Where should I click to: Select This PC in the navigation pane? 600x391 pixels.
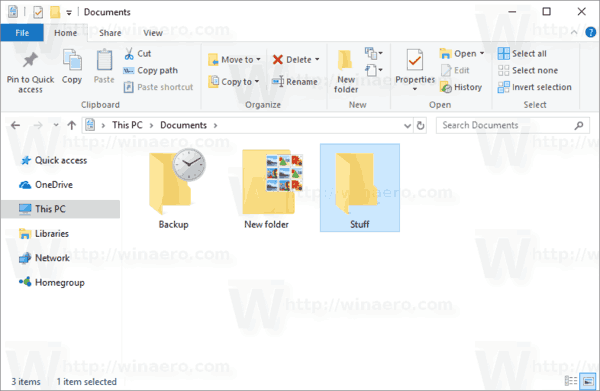(x=60, y=209)
